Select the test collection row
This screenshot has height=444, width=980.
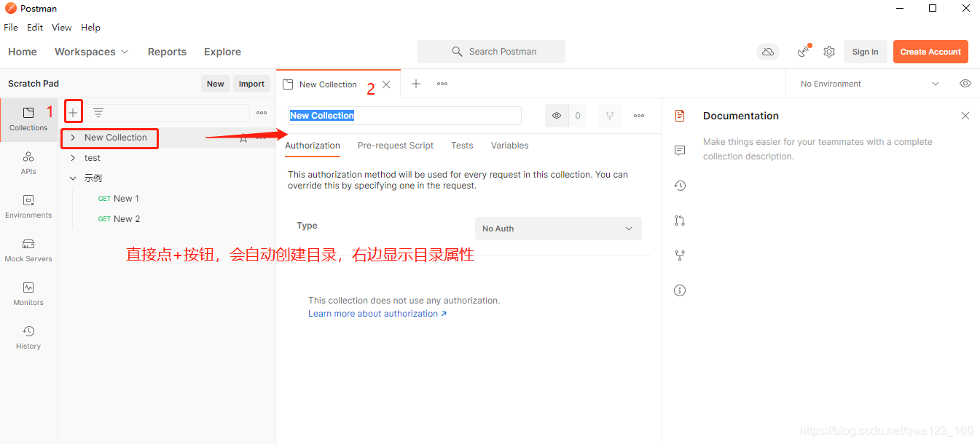pos(167,158)
